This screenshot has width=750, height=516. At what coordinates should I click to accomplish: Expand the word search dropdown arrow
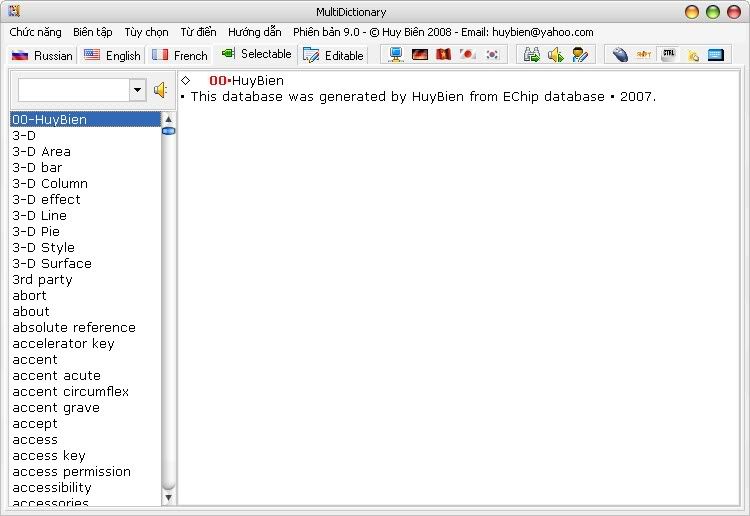click(137, 90)
